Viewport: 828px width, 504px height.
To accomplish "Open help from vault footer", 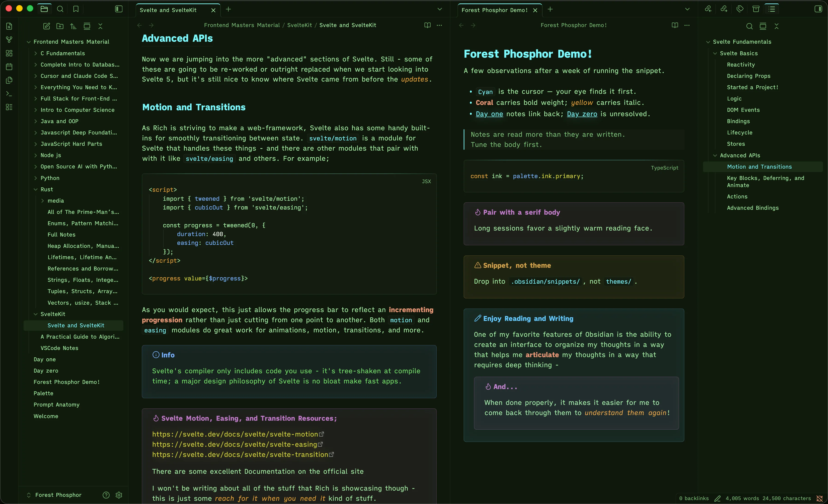I will (106, 495).
